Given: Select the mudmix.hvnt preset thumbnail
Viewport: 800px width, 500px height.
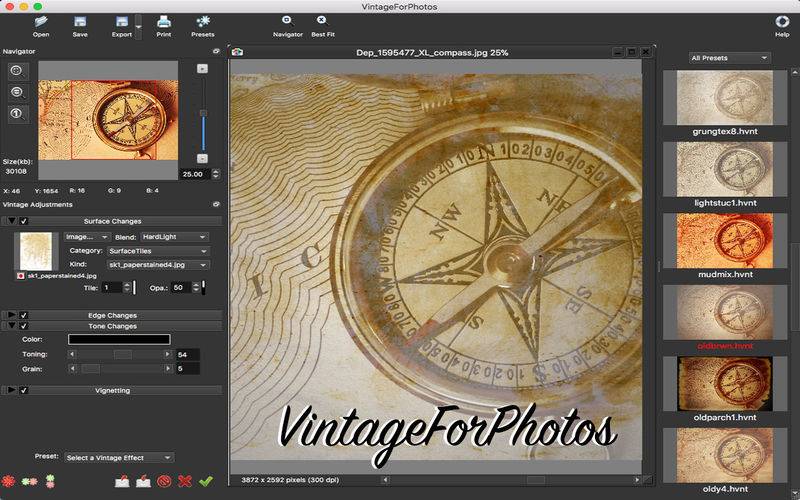Looking at the screenshot, I should coord(723,242).
